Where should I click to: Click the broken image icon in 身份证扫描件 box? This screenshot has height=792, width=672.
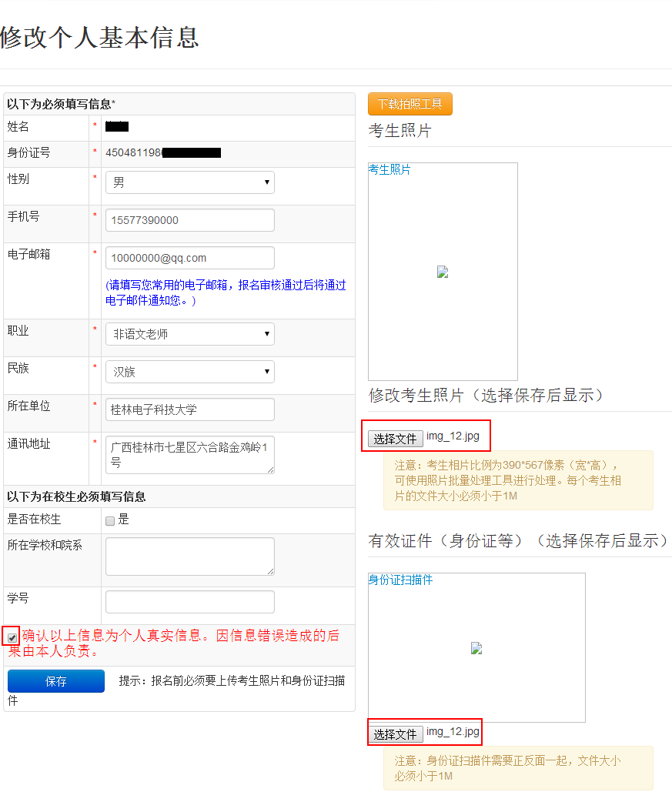[x=476, y=648]
